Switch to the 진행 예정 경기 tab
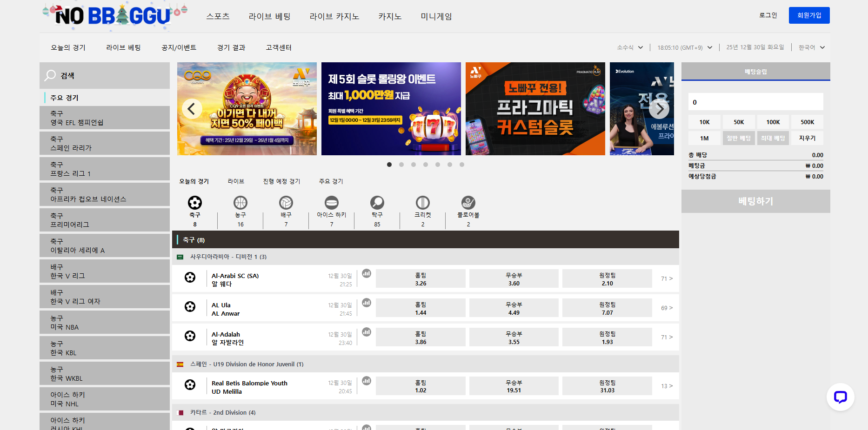The image size is (868, 430). [281, 181]
